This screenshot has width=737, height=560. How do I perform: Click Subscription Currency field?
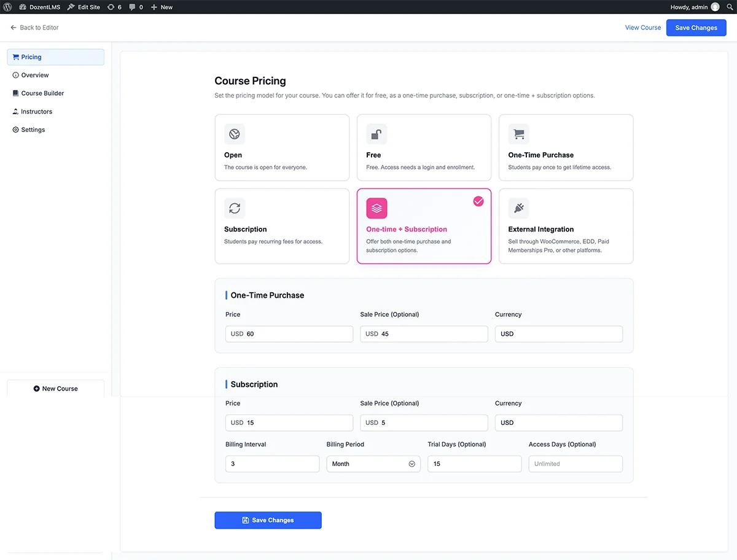559,423
